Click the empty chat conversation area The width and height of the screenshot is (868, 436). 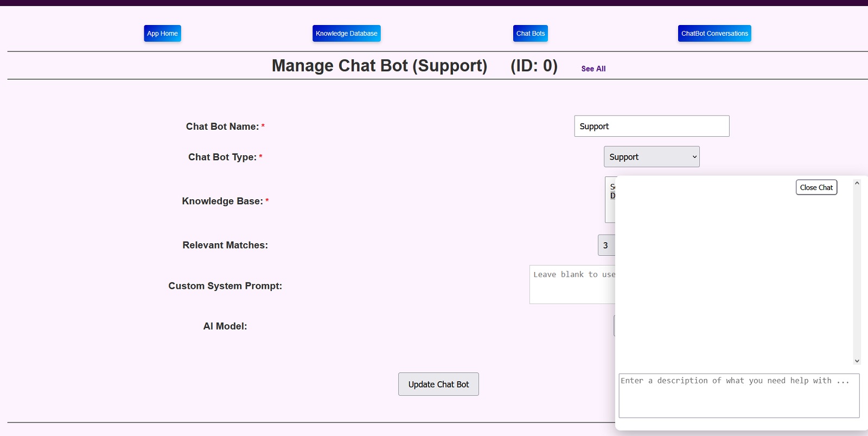732,277
